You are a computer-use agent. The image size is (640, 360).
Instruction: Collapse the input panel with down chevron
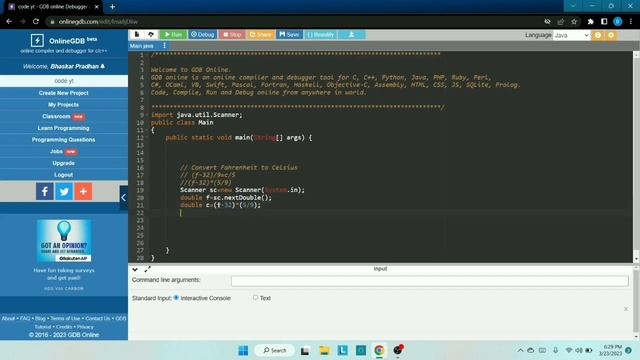[x=135, y=269]
